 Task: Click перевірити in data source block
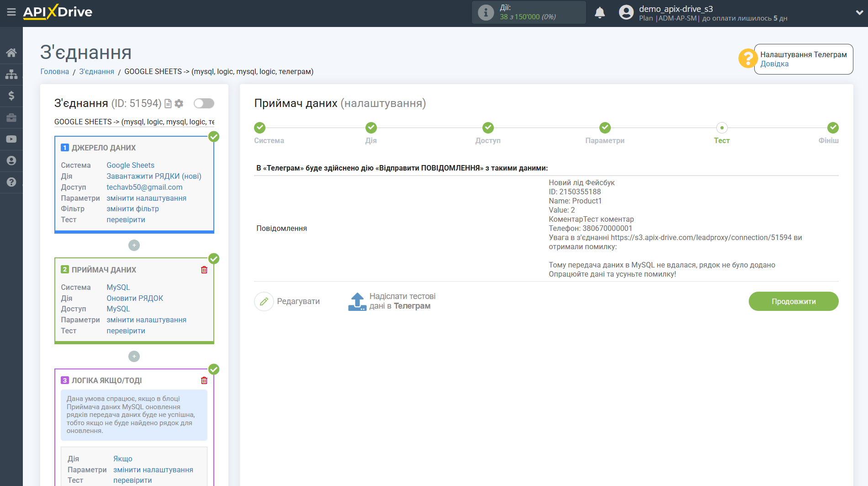coord(126,219)
